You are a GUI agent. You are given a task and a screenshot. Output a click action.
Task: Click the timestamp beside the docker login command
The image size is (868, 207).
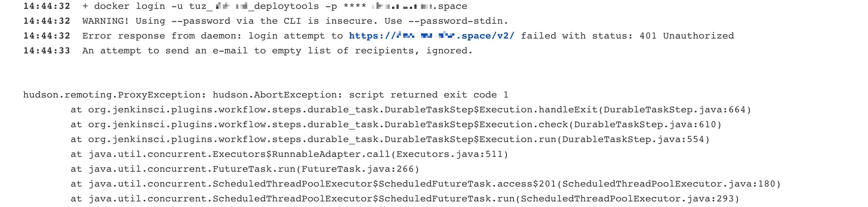tap(47, 6)
